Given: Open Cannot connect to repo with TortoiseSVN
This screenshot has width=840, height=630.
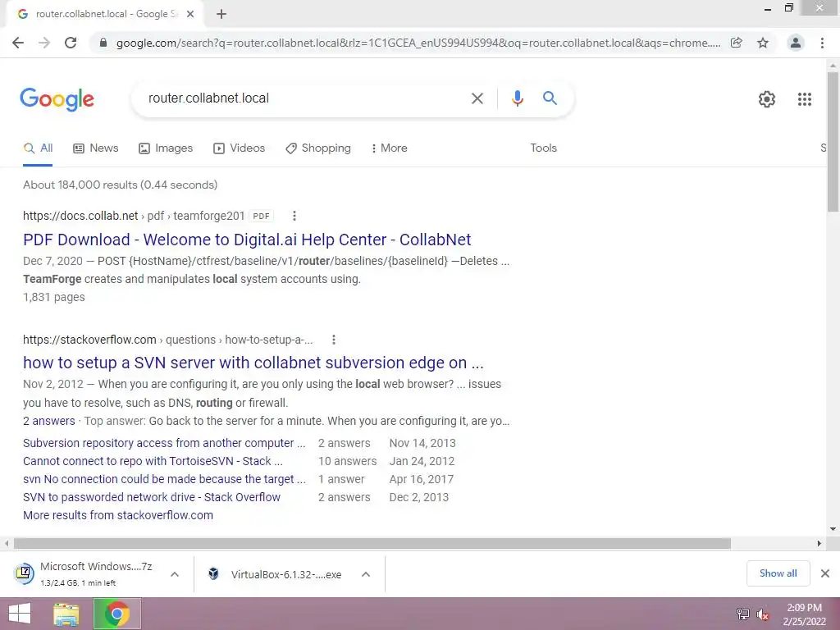Looking at the screenshot, I should (x=153, y=461).
